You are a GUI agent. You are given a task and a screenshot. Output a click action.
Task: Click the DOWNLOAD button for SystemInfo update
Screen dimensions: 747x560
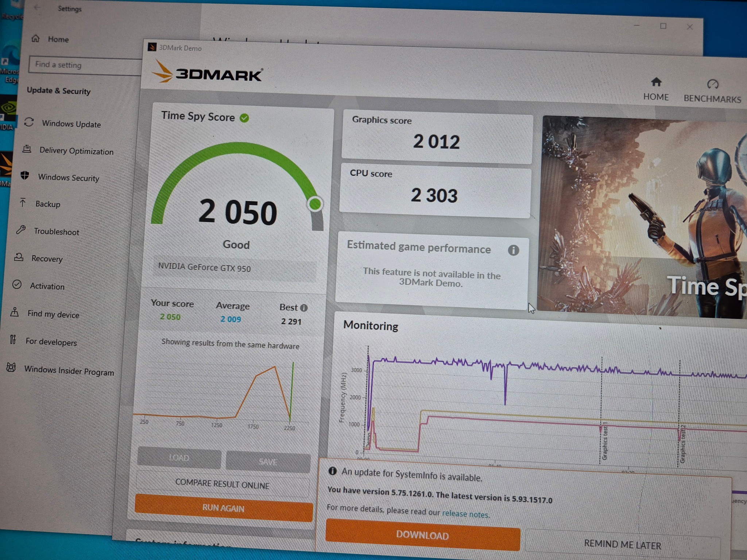423,534
